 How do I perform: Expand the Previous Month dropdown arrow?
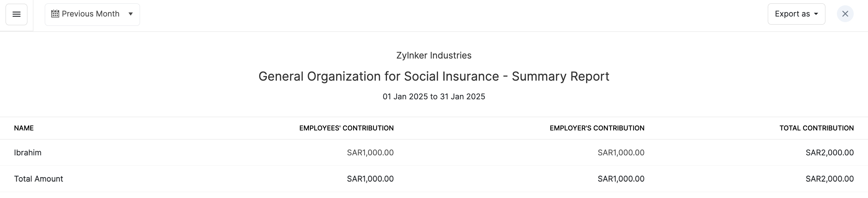(131, 14)
